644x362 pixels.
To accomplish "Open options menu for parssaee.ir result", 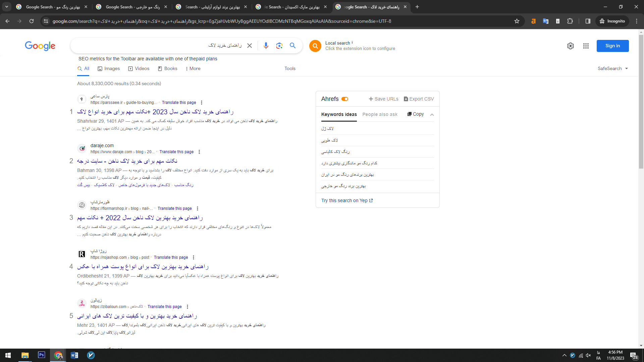I will [x=202, y=103].
